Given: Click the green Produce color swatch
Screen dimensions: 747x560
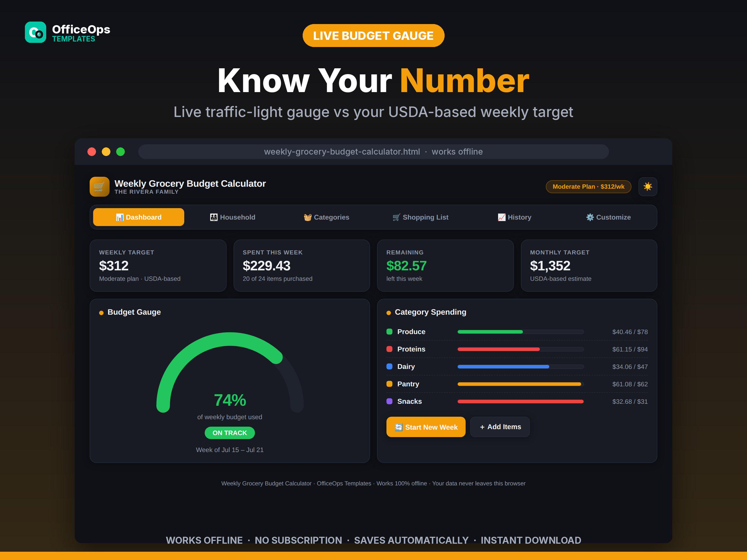Looking at the screenshot, I should tap(389, 332).
